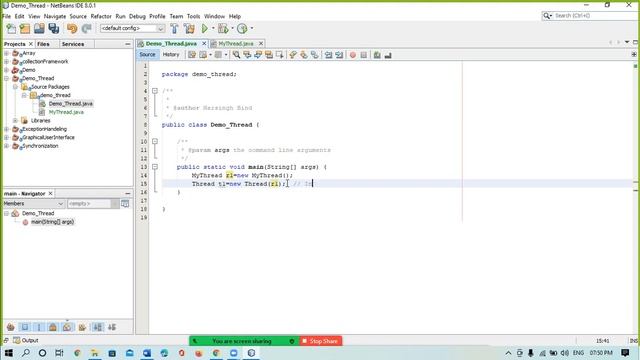Viewport: 640px width, 360px height.
Task: Expand the Synchronization project node
Action: [7, 146]
